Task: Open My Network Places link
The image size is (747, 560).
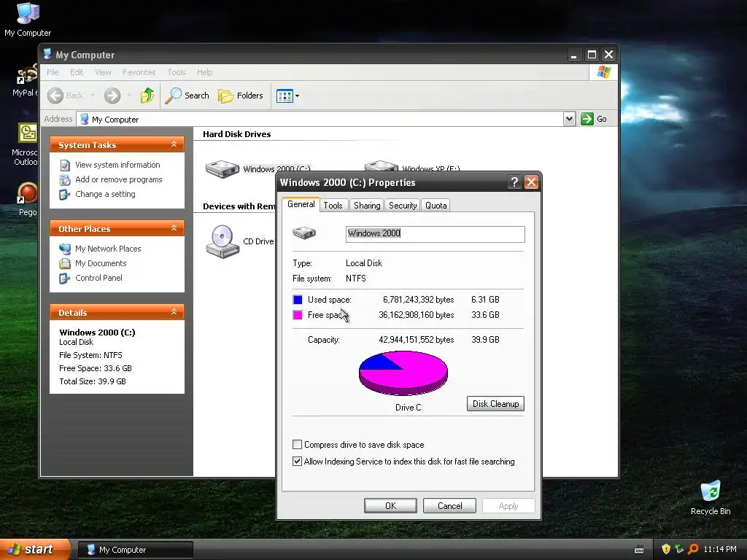Action: (x=108, y=249)
